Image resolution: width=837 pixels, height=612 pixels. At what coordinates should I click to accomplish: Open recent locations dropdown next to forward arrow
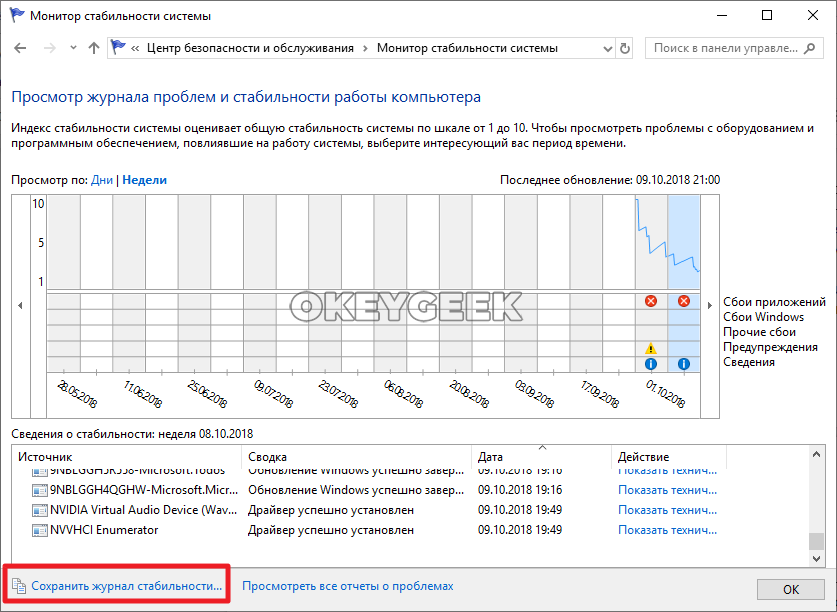(x=72, y=48)
